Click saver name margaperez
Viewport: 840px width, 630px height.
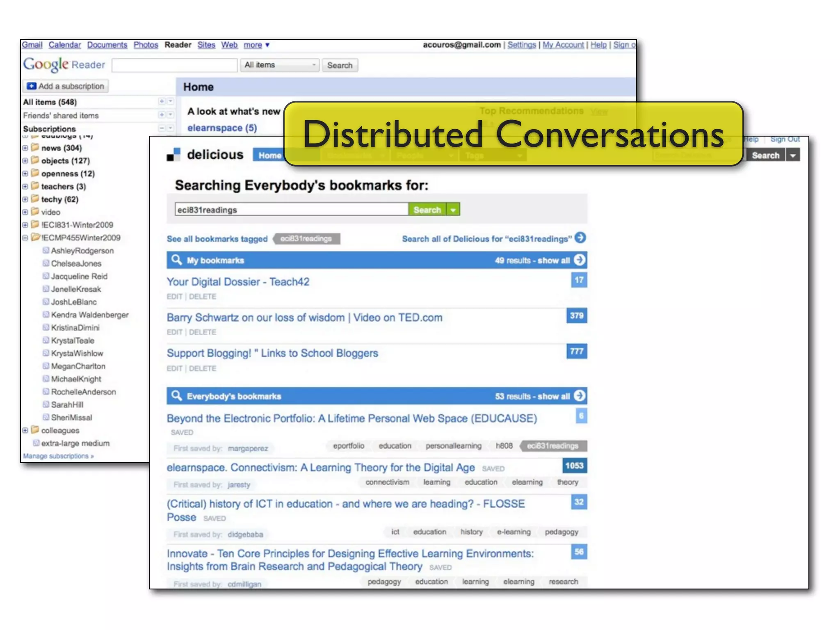click(248, 449)
